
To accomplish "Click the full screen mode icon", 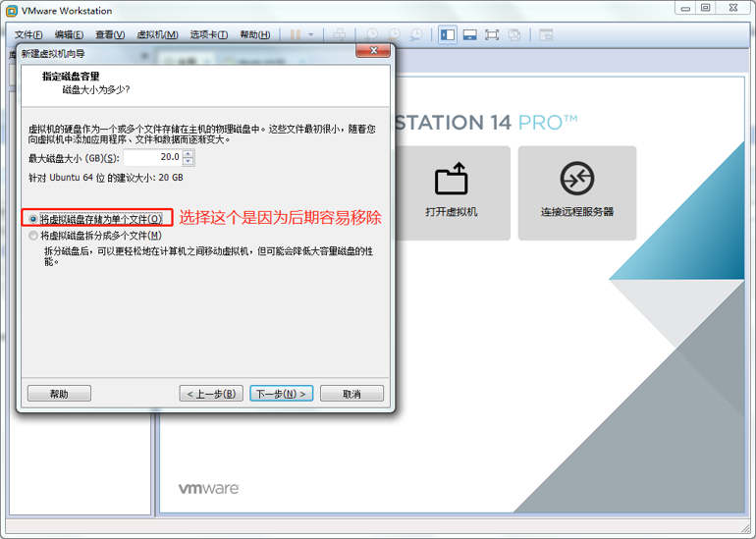I will [492, 34].
